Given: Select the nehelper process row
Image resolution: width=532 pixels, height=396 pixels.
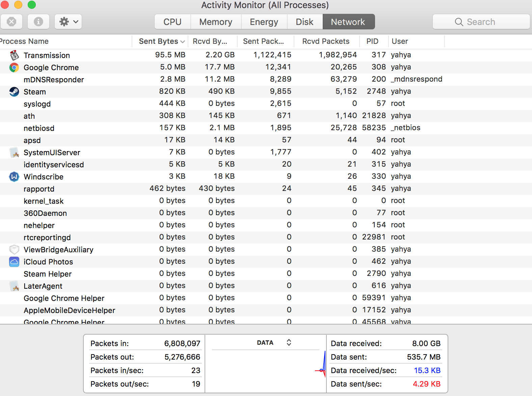Looking at the screenshot, I should (266, 225).
